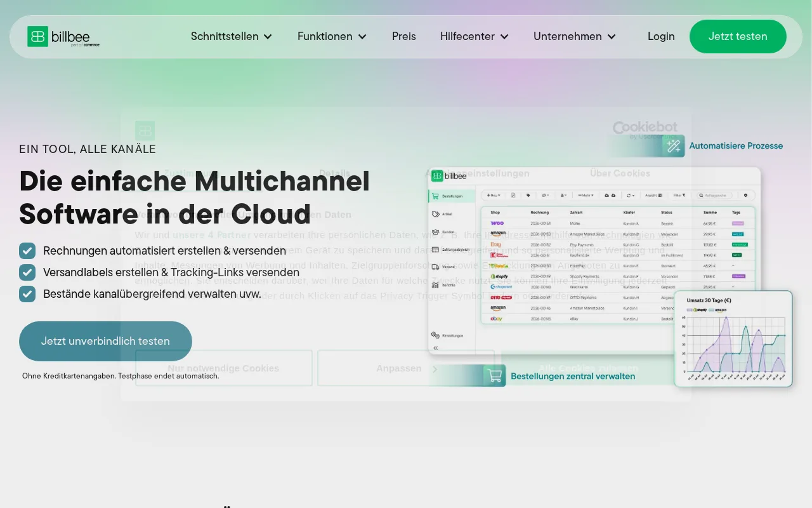
Task: Click the Artikel tag icon in dashboard sidebar
Action: pos(435,214)
